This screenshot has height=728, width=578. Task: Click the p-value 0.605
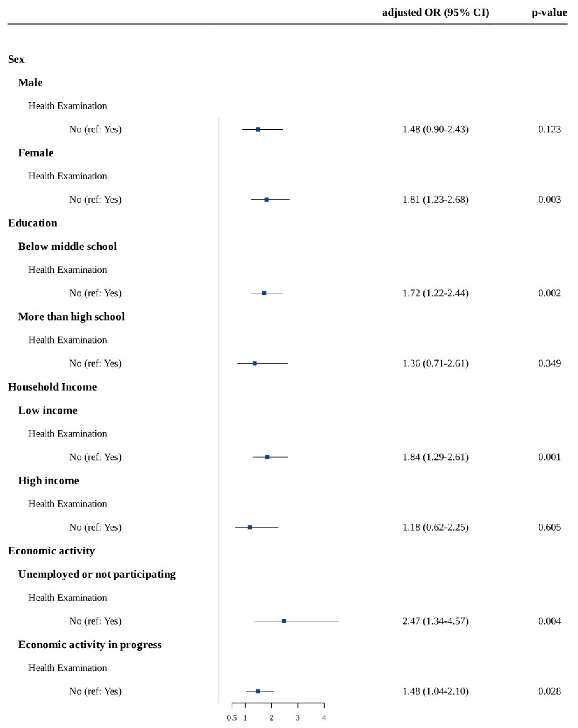point(549,527)
